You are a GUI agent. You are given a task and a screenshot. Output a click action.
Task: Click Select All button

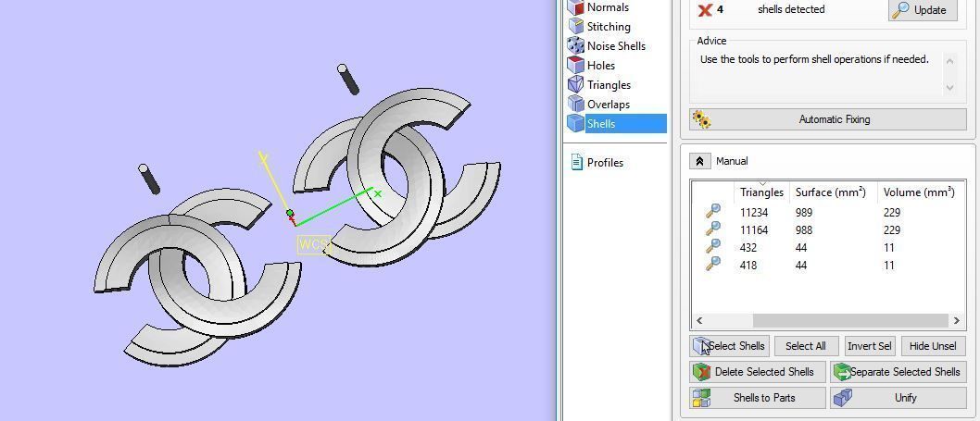point(805,346)
